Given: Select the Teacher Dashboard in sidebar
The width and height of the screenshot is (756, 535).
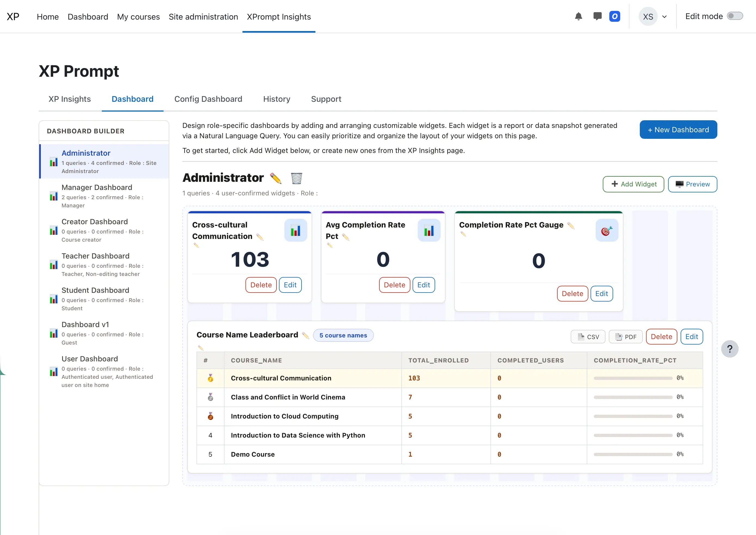Looking at the screenshot, I should pyautogui.click(x=104, y=265).
